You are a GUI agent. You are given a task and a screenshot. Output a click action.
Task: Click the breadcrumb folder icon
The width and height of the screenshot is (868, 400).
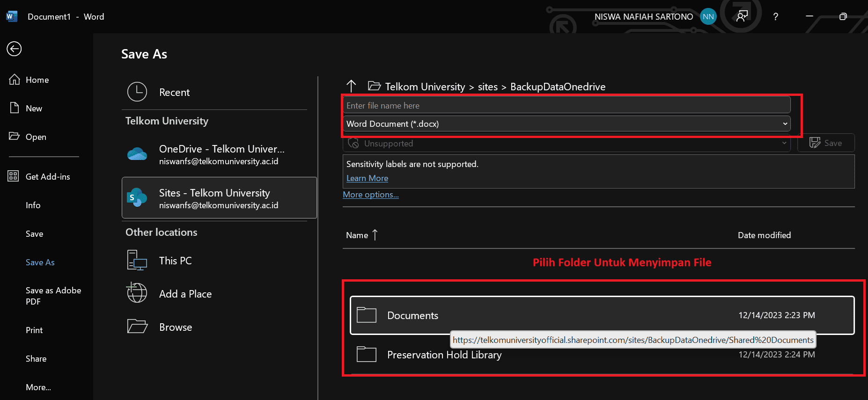pyautogui.click(x=374, y=86)
